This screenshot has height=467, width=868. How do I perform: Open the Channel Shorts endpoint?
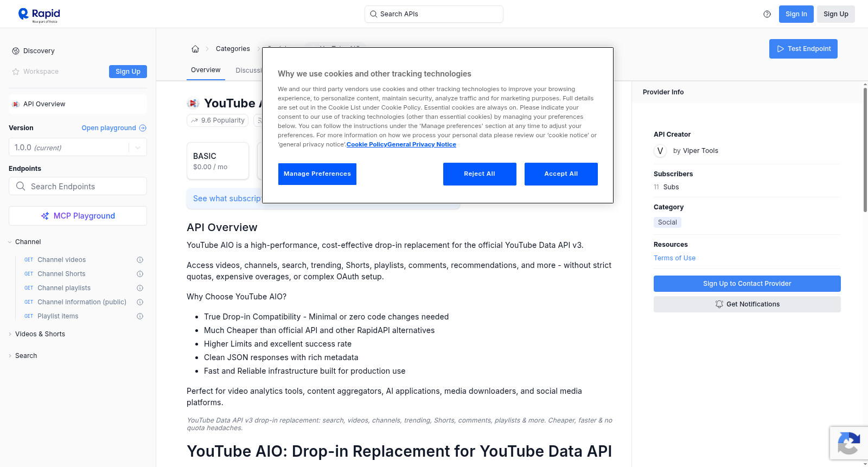pyautogui.click(x=61, y=274)
